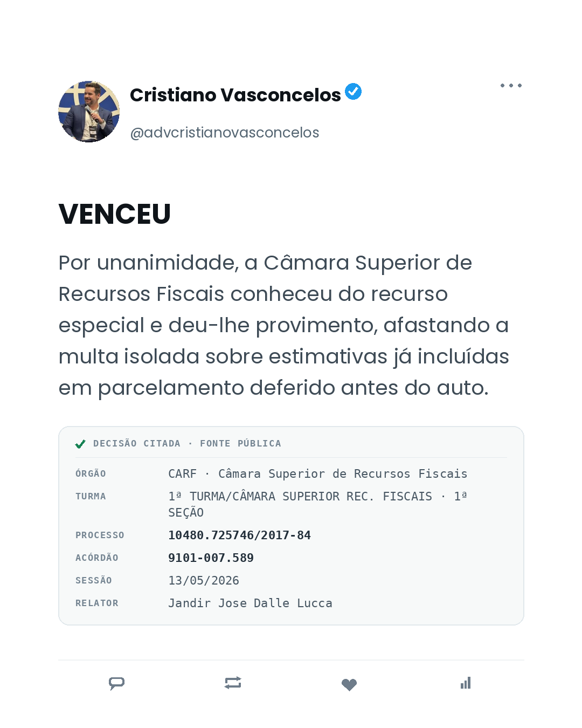Click the blue verified badge

[x=354, y=92]
